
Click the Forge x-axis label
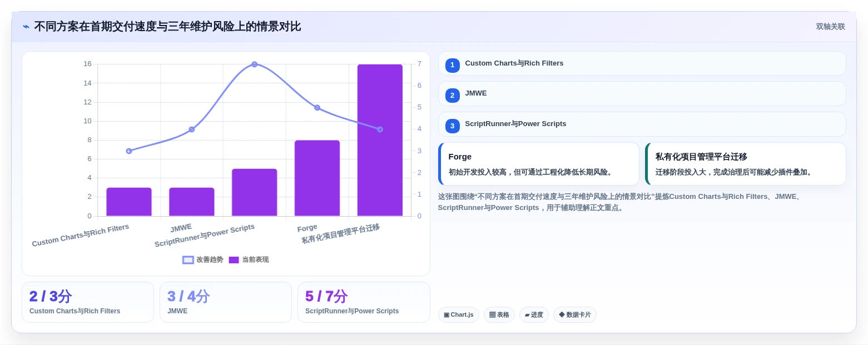[307, 228]
